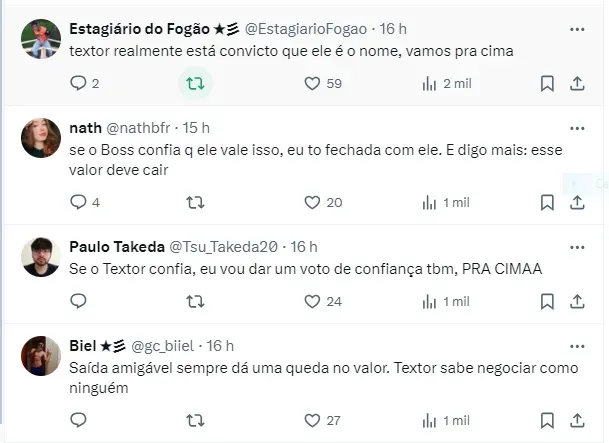This screenshot has width=609, height=443.
Task: Undo the repost on Estagiário do Fogão's tweet
Action: coord(196,84)
